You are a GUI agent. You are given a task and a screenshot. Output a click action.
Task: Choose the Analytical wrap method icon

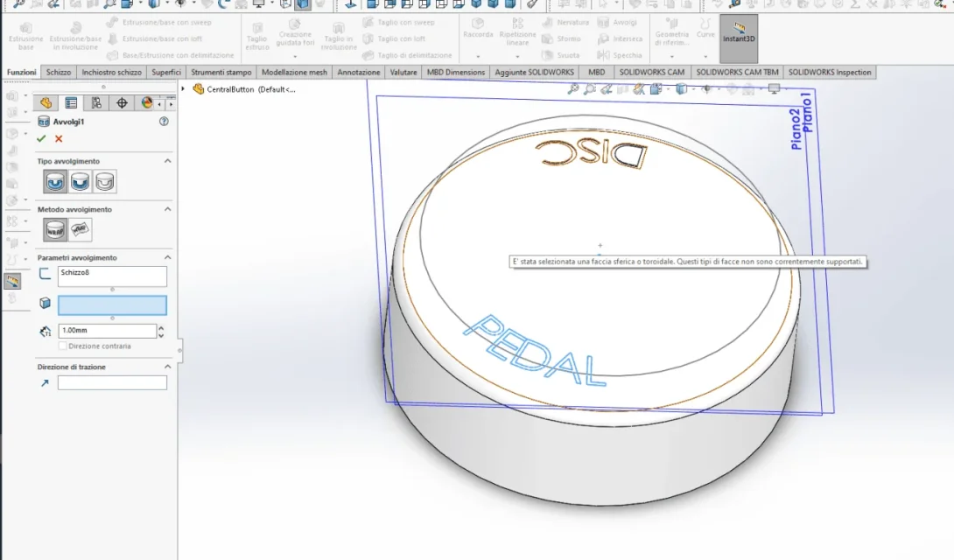tap(55, 230)
